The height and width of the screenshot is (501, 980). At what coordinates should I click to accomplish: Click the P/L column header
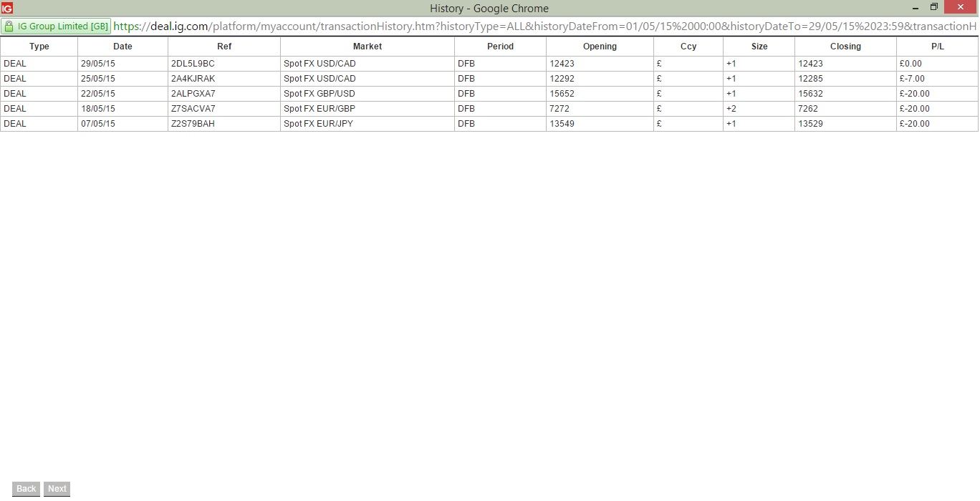[x=938, y=47]
